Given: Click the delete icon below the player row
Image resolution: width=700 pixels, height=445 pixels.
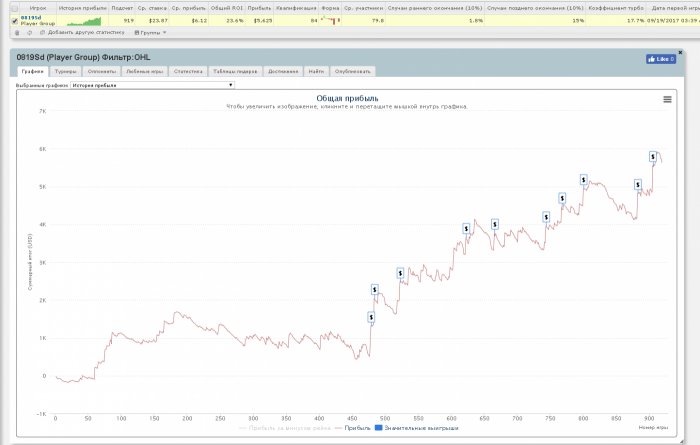Looking at the screenshot, I should click(17, 32).
